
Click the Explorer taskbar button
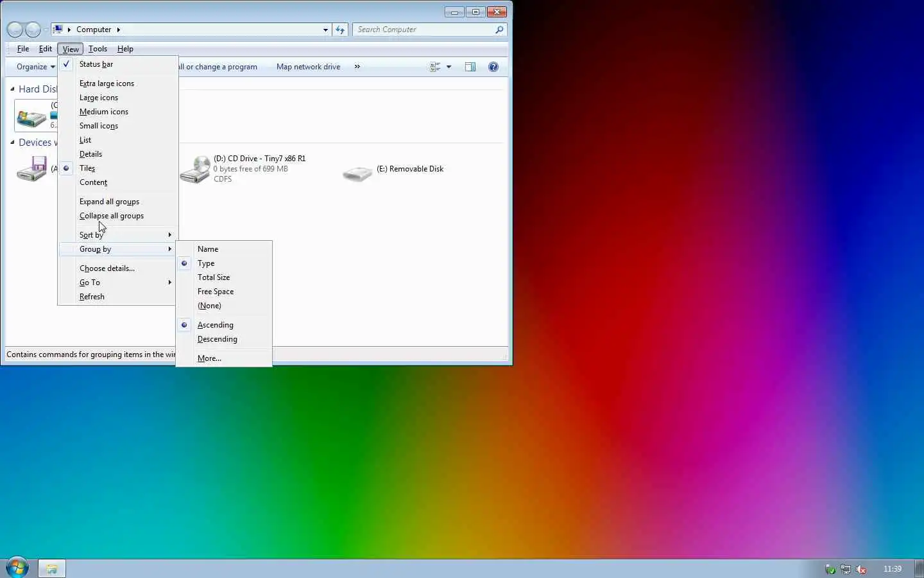point(52,568)
